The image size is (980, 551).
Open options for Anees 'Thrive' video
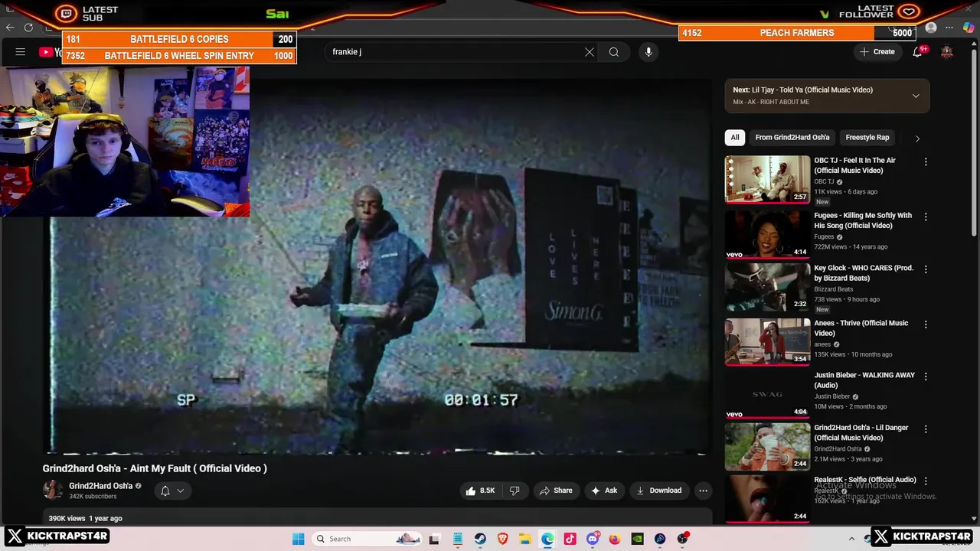point(926,324)
